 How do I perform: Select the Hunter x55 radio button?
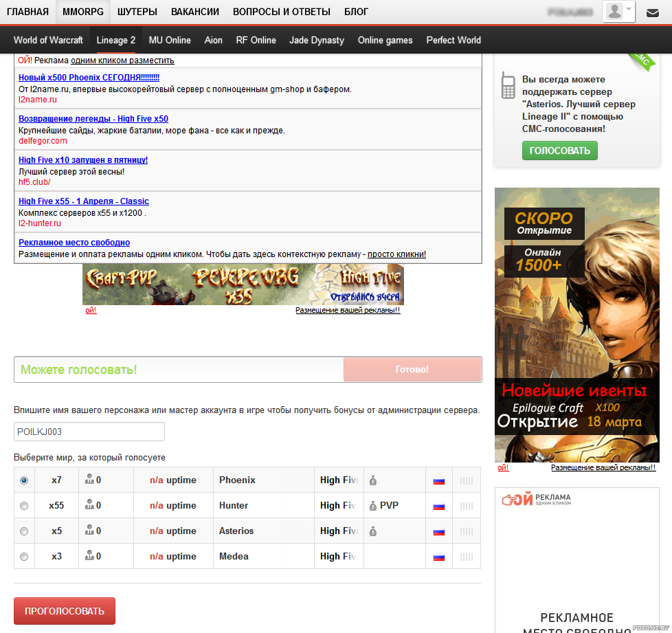[x=24, y=506]
